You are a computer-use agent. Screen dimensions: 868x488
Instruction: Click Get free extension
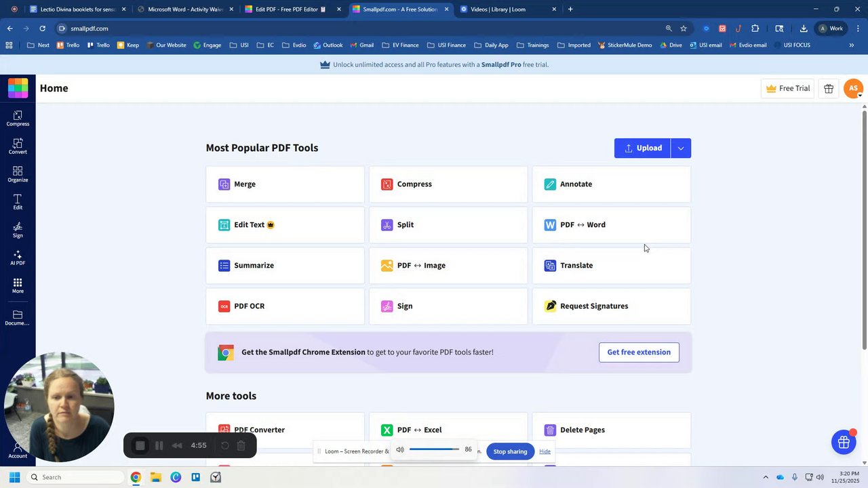tap(639, 352)
